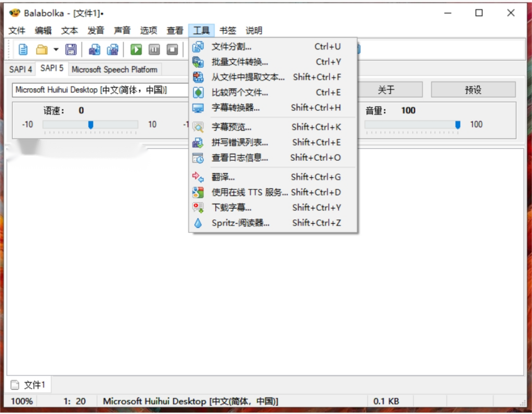
Task: Stop speech playback in toolbar
Action: coord(172,49)
